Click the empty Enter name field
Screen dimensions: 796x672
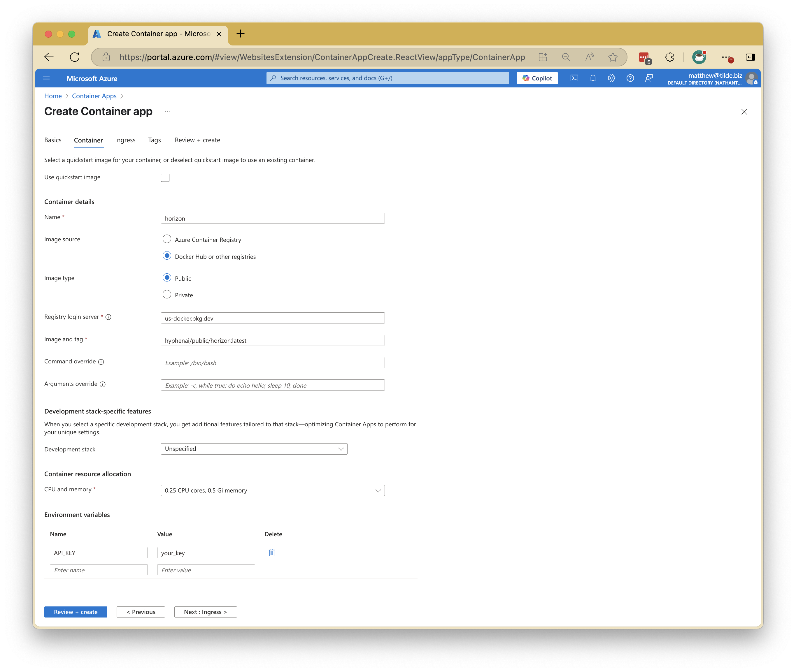click(99, 570)
